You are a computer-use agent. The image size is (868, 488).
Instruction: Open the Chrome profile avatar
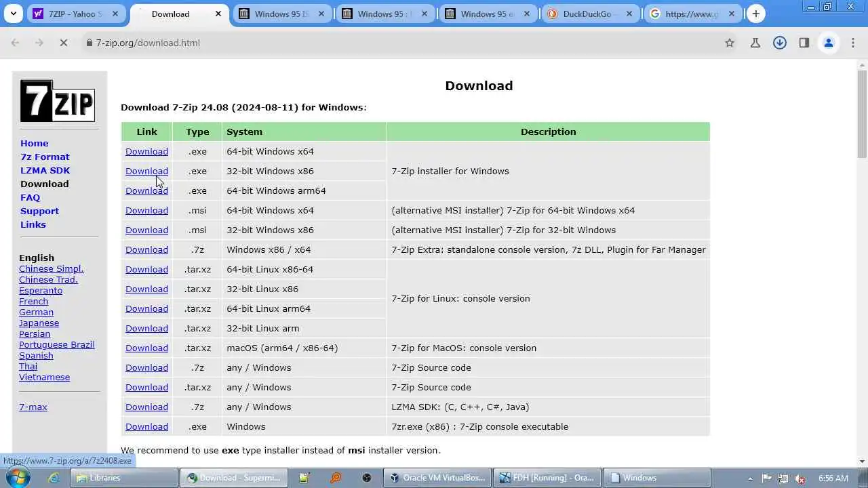(829, 43)
